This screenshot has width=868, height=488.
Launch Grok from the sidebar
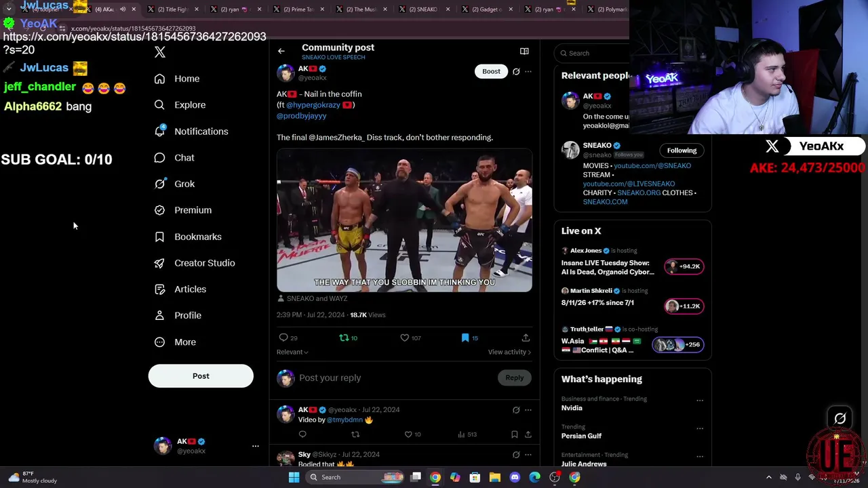pos(174,184)
